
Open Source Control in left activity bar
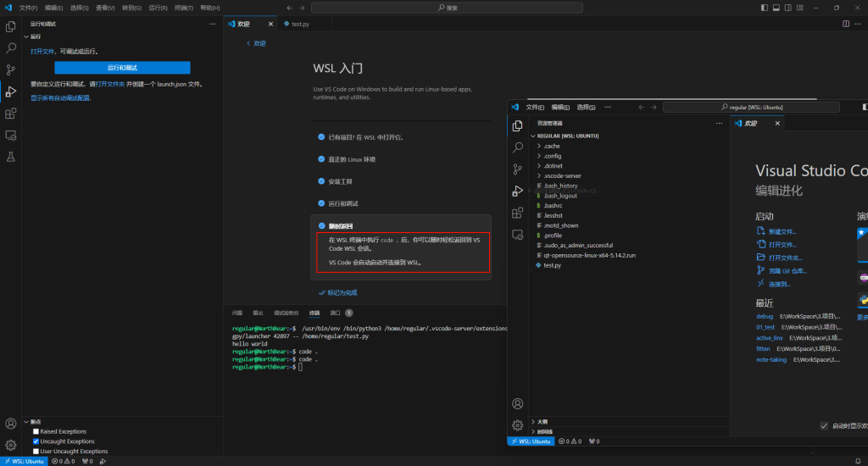[11, 69]
